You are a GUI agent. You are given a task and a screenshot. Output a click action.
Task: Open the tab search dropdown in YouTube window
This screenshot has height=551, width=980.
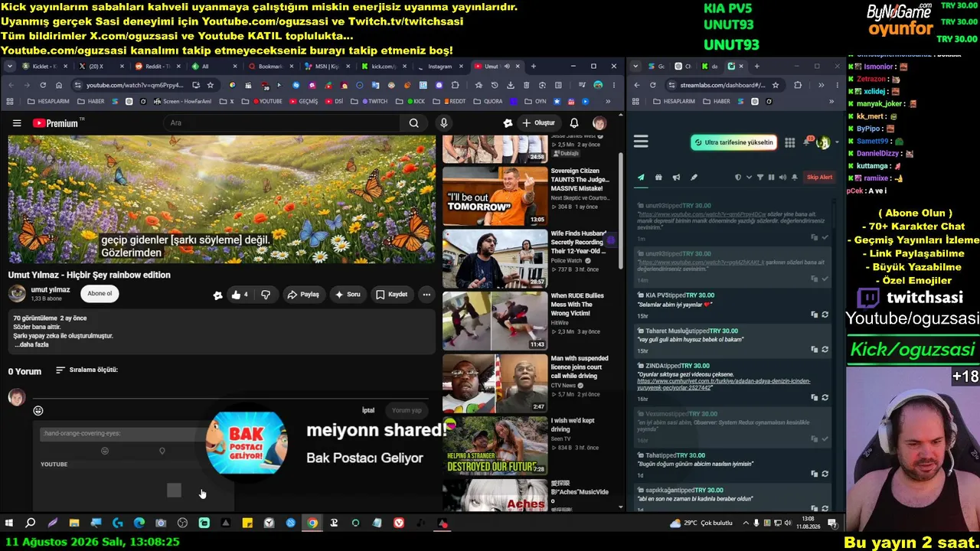(x=9, y=67)
